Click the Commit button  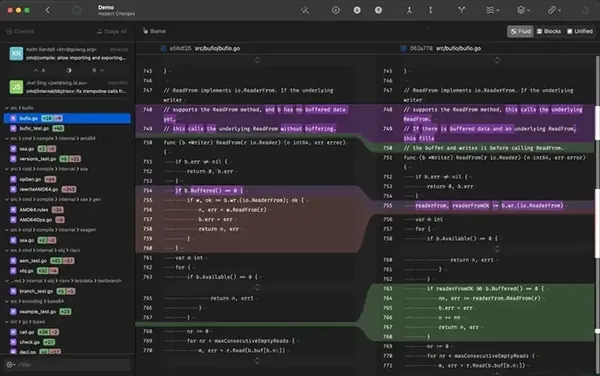[x=20, y=31]
